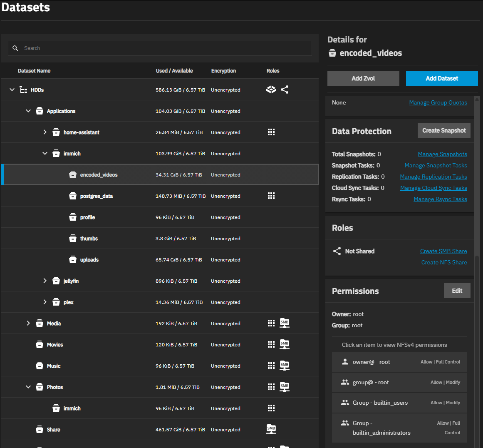Image resolution: width=483 pixels, height=448 pixels.
Task: Click the VM storage icon in HDDs row
Action: coord(271,90)
